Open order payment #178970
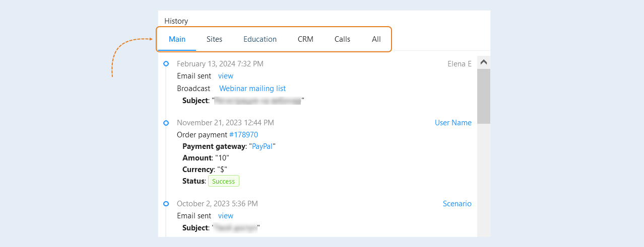Viewport: 644px width, 247px height. 243,135
